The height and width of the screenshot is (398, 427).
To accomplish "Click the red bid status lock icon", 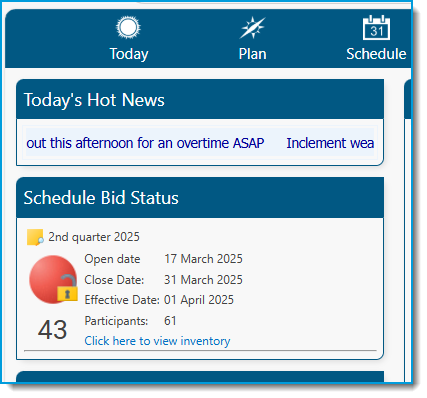I will tap(53, 279).
